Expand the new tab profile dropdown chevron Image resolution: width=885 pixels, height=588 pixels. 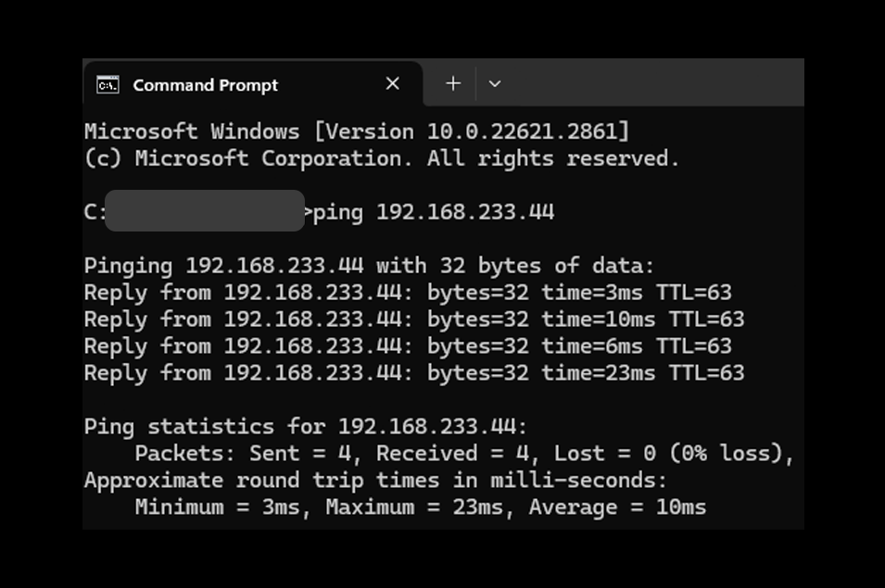click(x=495, y=83)
